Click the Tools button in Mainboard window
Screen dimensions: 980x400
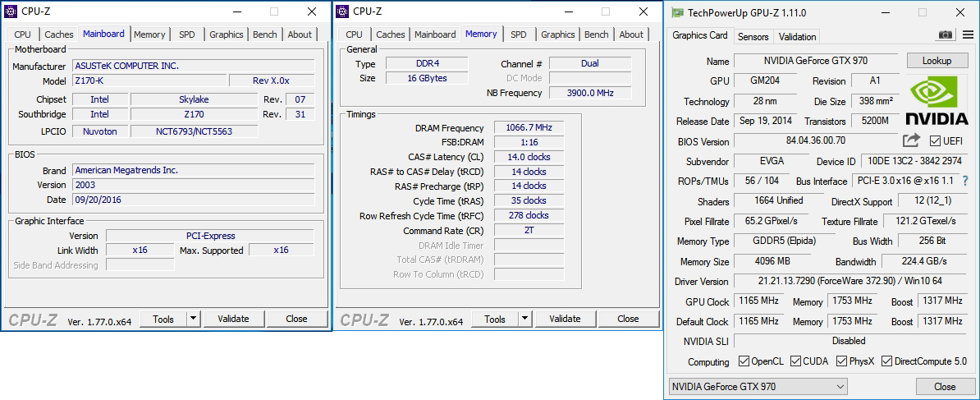tap(163, 319)
